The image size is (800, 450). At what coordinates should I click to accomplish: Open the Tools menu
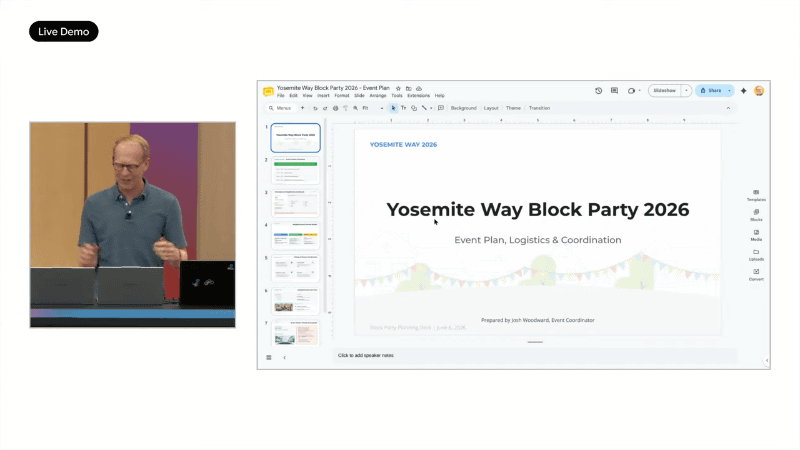[x=397, y=95]
